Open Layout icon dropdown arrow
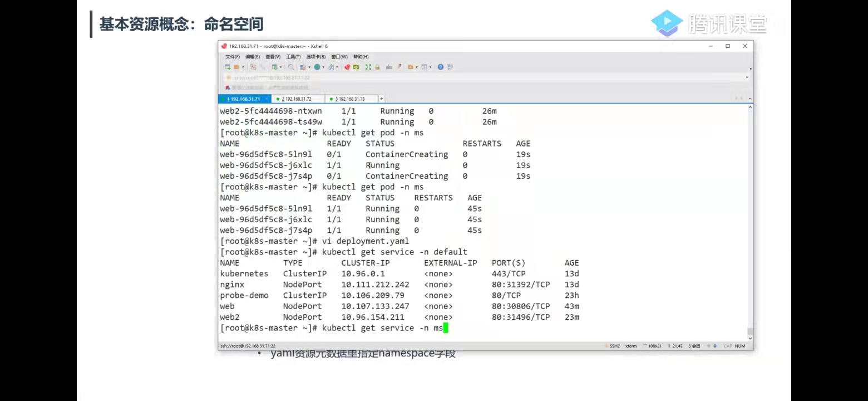The height and width of the screenshot is (401, 868). [431, 67]
